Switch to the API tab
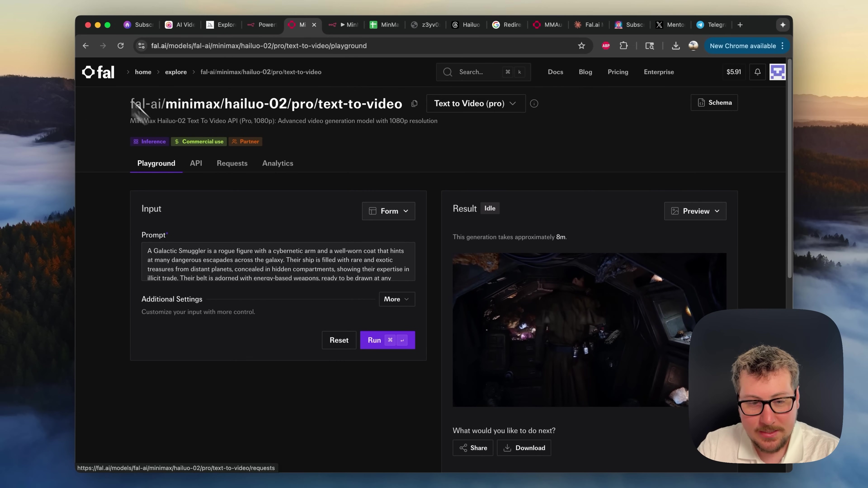This screenshot has width=868, height=488. point(196,163)
